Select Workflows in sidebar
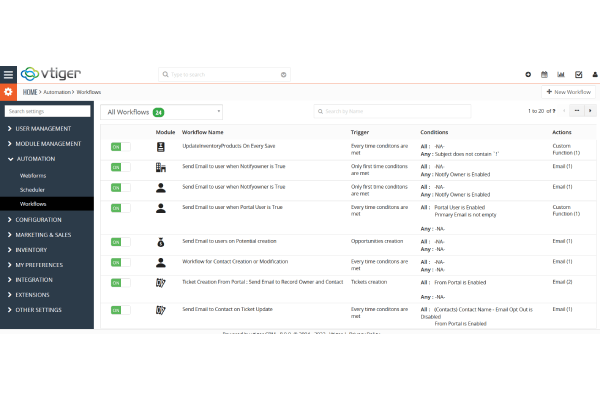 coord(47,204)
